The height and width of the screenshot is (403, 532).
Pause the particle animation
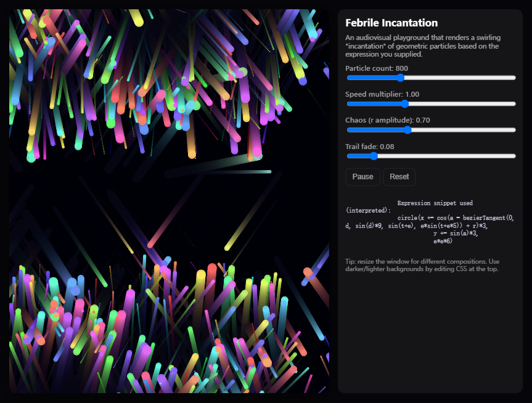coord(362,177)
